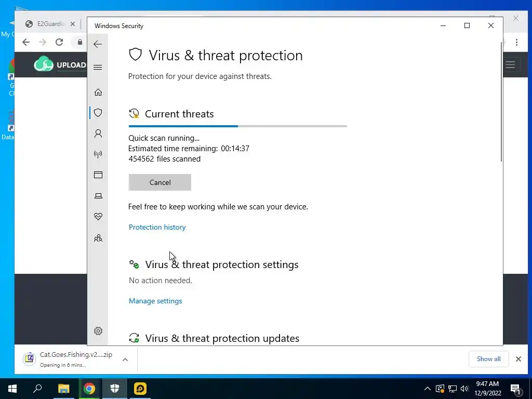
Task: Open Account protection in sidebar
Action: click(98, 134)
